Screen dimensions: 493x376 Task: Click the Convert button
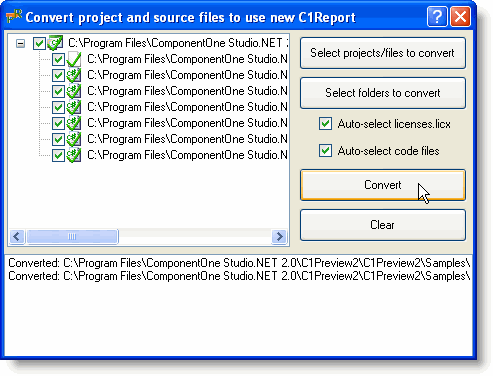point(383,185)
